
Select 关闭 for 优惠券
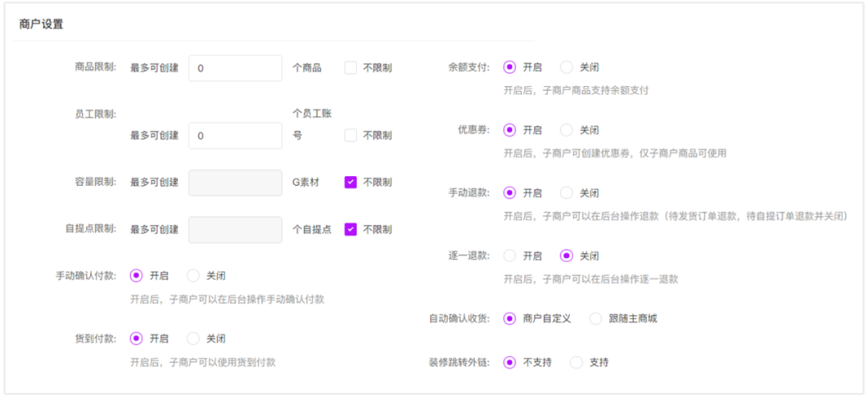[567, 129]
